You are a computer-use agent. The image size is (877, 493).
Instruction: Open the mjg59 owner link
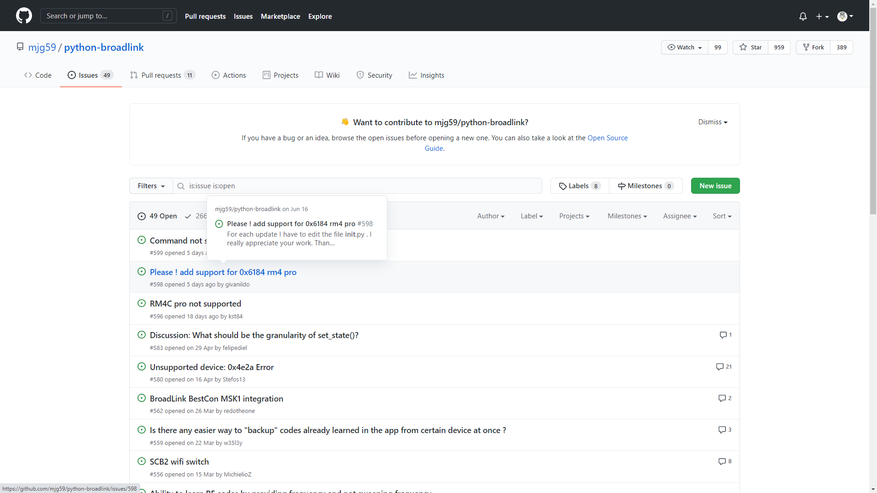point(42,48)
